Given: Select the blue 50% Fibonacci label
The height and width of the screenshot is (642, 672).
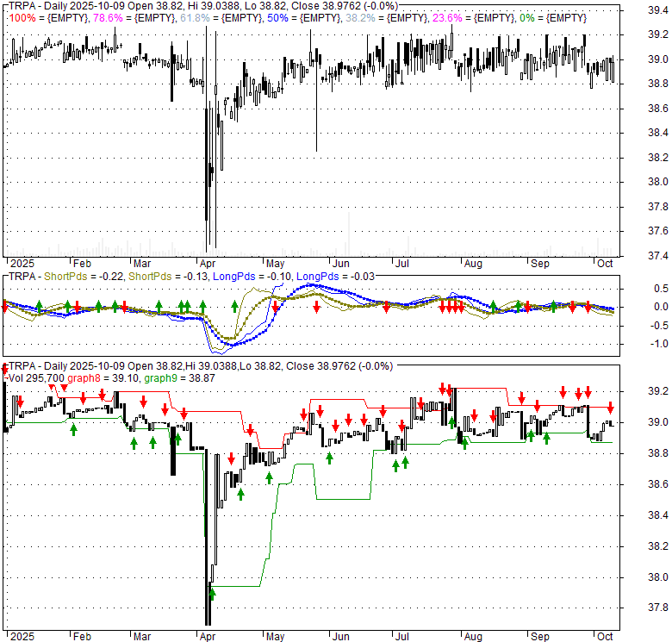Looking at the screenshot, I should (277, 18).
